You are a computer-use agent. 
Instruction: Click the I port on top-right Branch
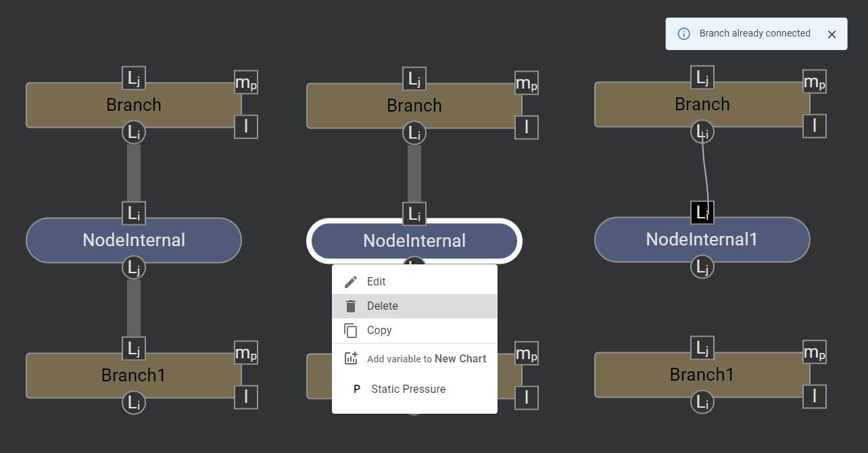click(x=815, y=125)
